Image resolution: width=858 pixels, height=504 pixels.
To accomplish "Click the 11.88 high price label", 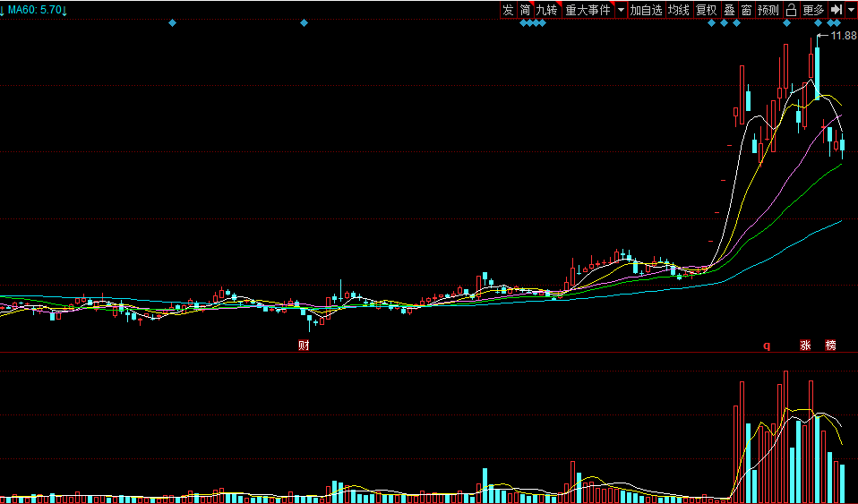I will 844,36.
